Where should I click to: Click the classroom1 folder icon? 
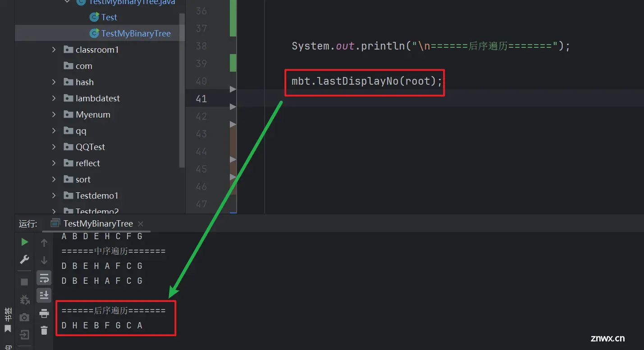point(69,50)
